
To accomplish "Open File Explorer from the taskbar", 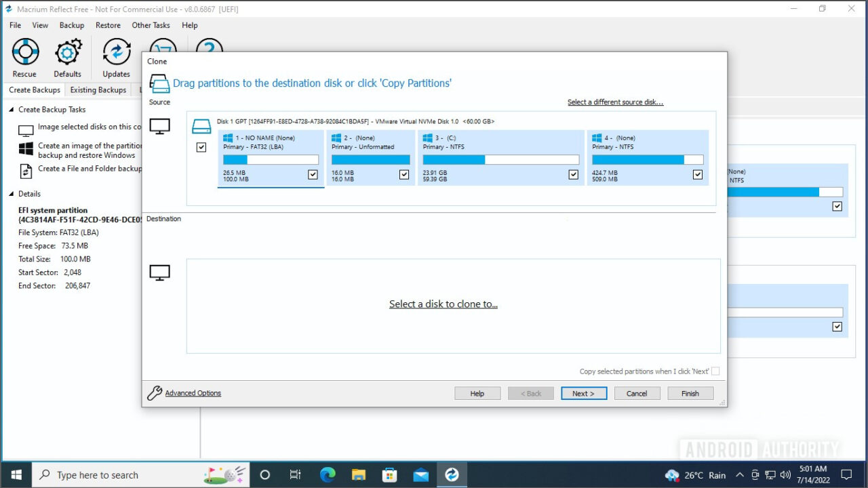I will (x=359, y=474).
